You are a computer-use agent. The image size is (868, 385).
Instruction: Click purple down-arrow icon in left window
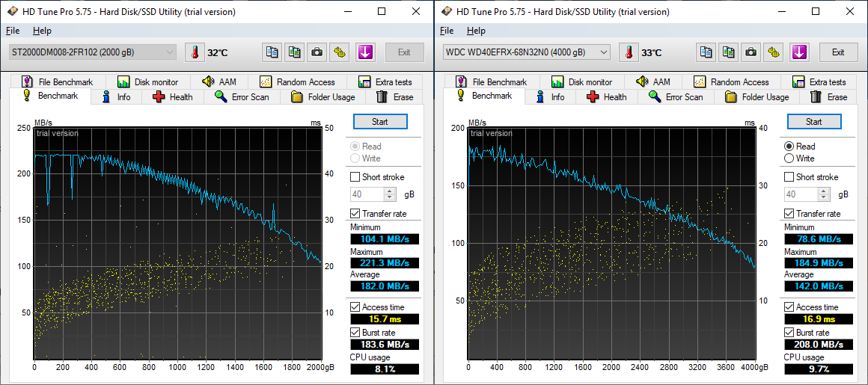(365, 52)
